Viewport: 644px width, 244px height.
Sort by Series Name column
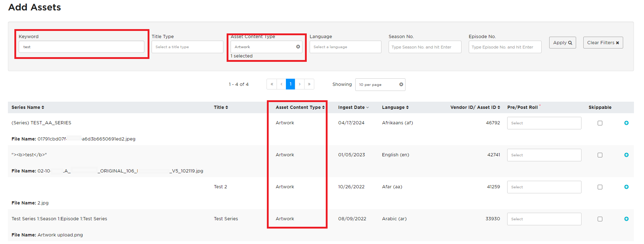click(x=28, y=107)
